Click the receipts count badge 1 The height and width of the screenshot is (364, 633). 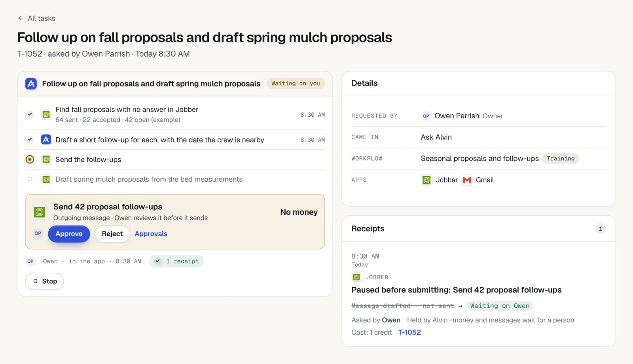click(600, 229)
